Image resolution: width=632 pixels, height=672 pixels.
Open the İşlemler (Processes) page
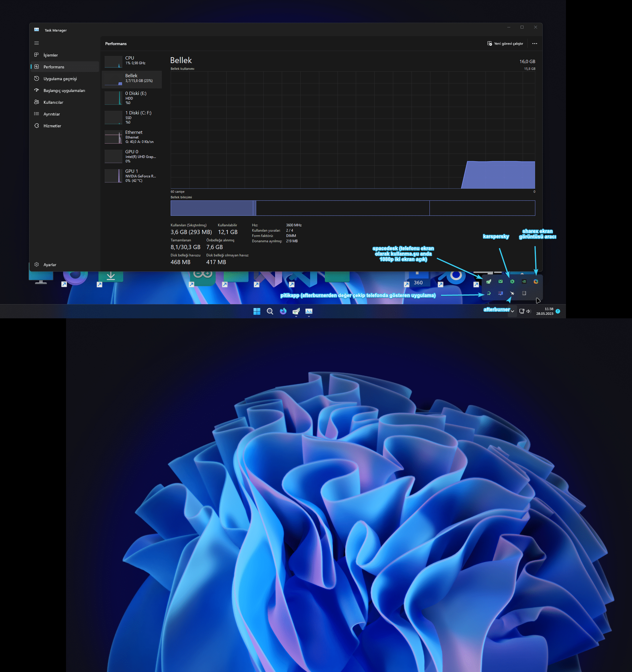(51, 55)
